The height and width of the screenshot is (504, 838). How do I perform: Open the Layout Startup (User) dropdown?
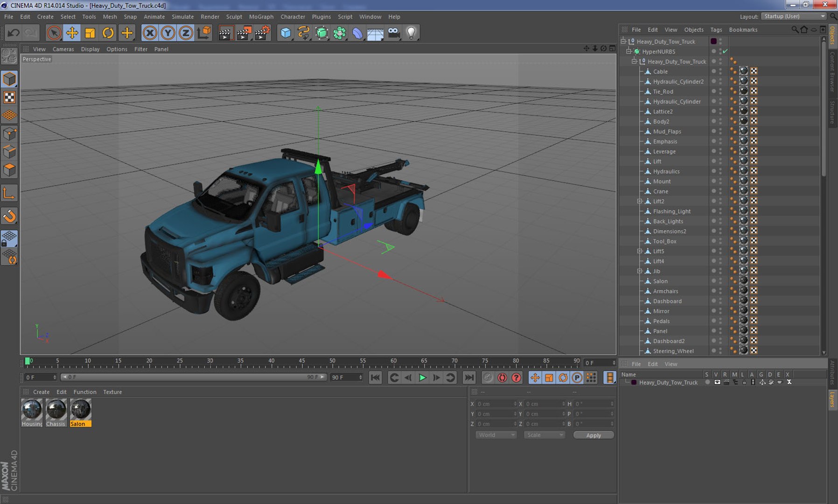(794, 16)
